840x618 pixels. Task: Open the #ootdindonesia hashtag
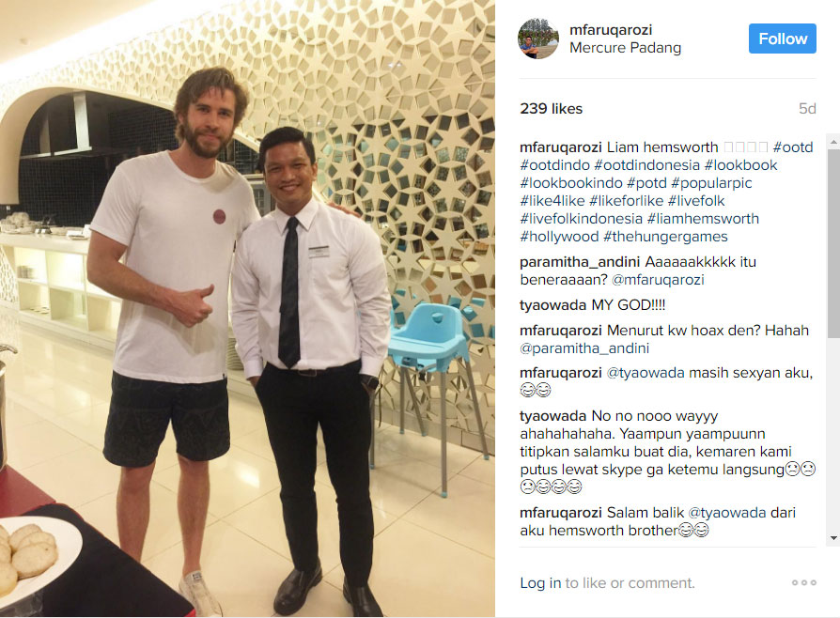[x=647, y=165]
